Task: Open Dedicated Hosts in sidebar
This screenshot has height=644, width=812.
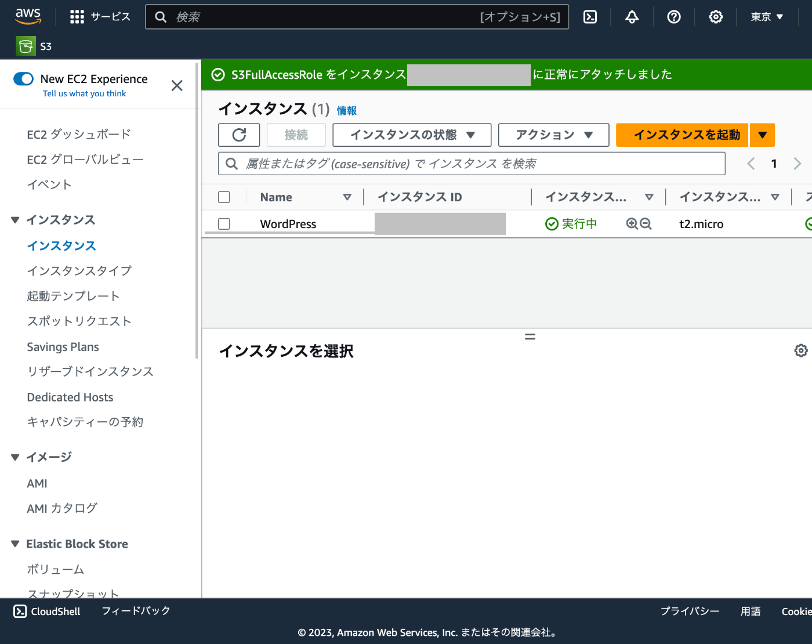Action: coord(70,397)
